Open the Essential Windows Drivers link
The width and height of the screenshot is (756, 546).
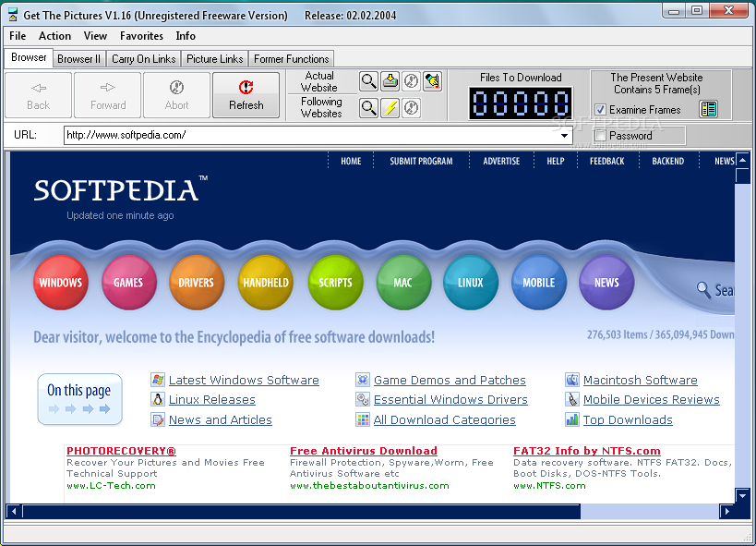click(x=450, y=399)
